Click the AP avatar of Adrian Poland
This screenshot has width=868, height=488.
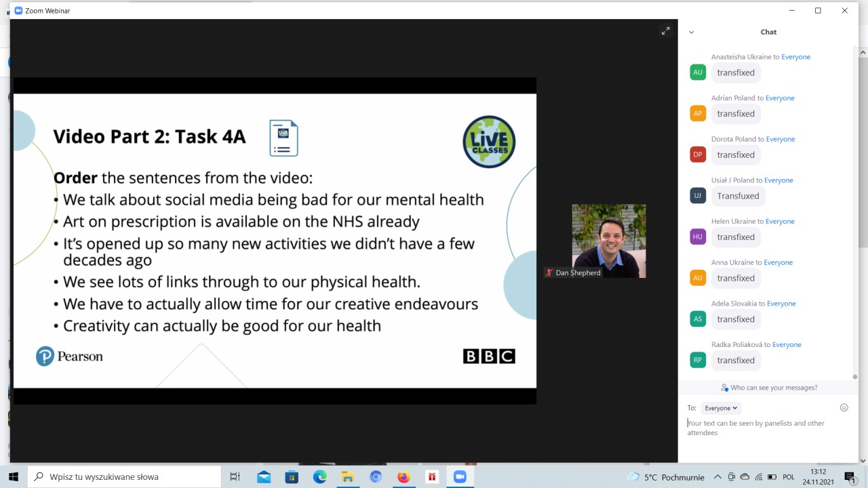(x=698, y=113)
